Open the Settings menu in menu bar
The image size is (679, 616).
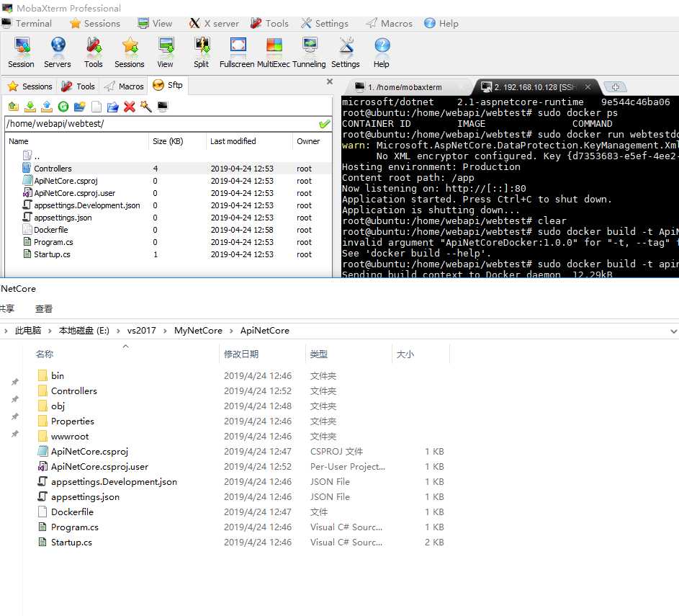[325, 23]
